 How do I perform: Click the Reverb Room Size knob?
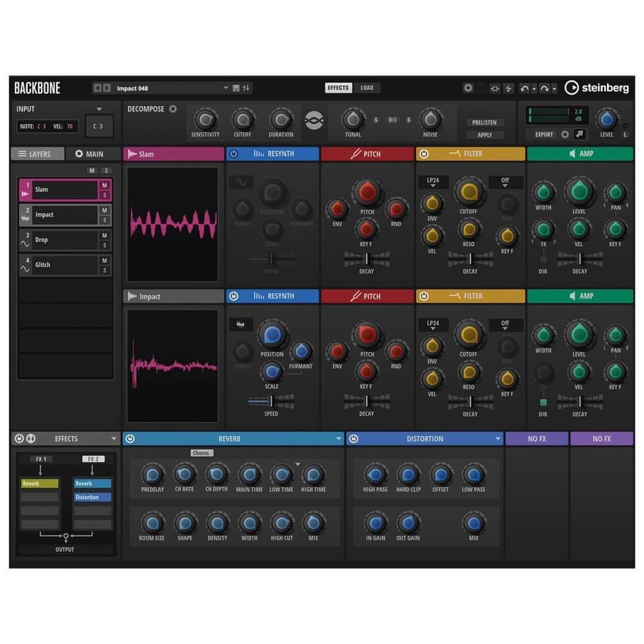152,524
